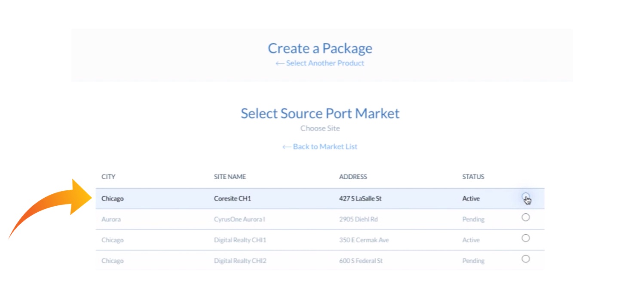The height and width of the screenshot is (299, 644).
Task: Click the Choose Site subtitle text
Action: click(320, 128)
